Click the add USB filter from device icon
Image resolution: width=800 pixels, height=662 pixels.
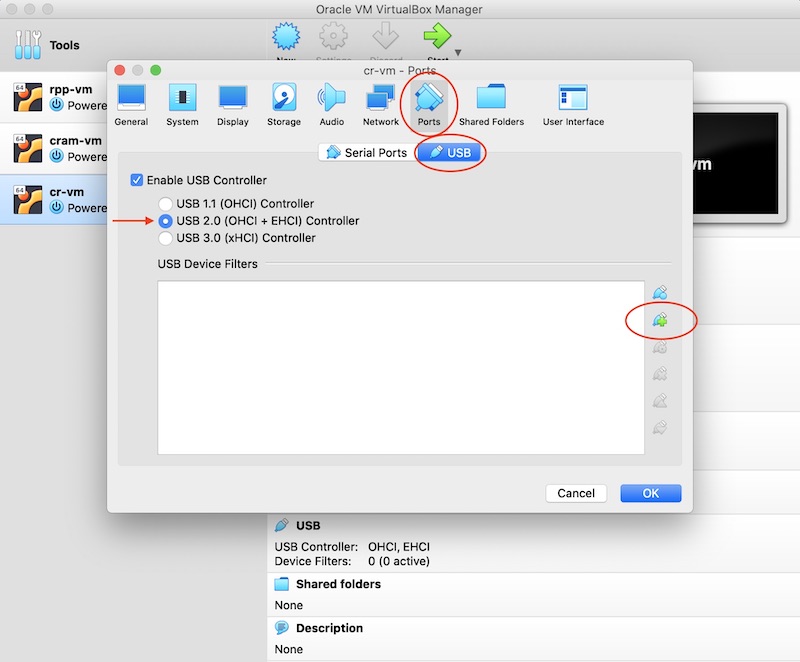point(659,321)
